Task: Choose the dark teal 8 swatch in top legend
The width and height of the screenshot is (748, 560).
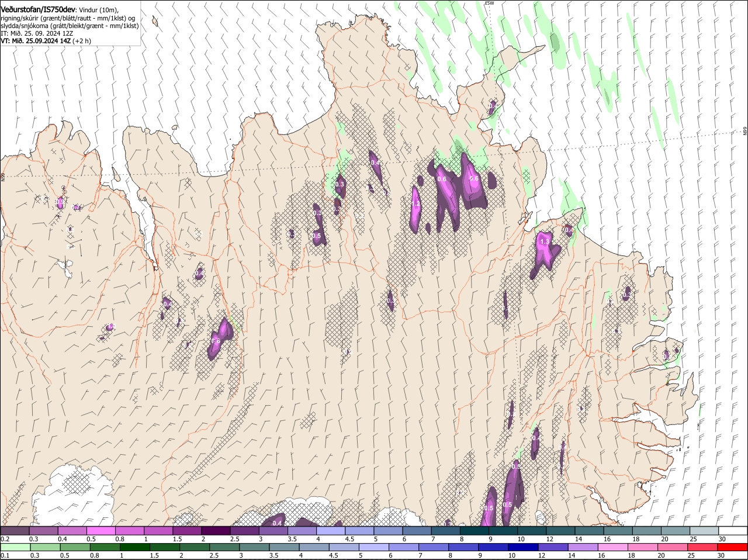Action: click(x=475, y=531)
